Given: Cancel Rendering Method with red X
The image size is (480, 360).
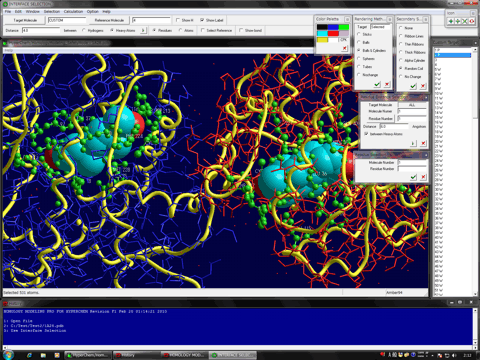Looking at the screenshot, I should click(x=387, y=84).
